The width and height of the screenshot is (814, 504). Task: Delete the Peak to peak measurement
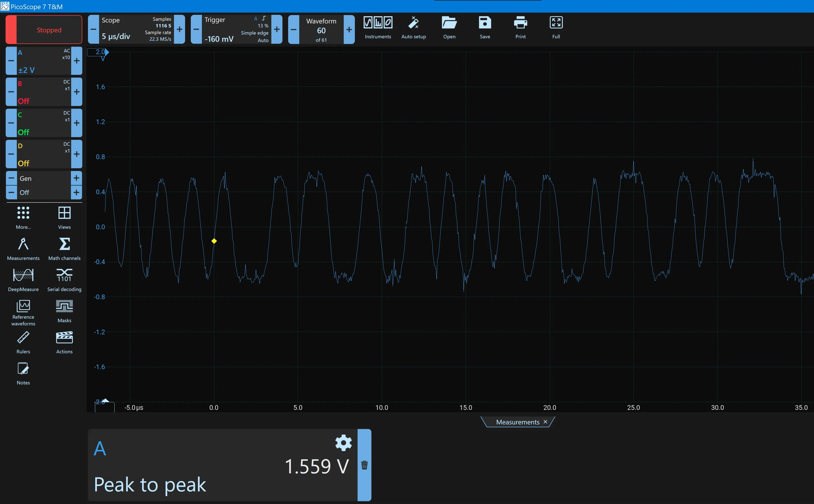tap(364, 465)
